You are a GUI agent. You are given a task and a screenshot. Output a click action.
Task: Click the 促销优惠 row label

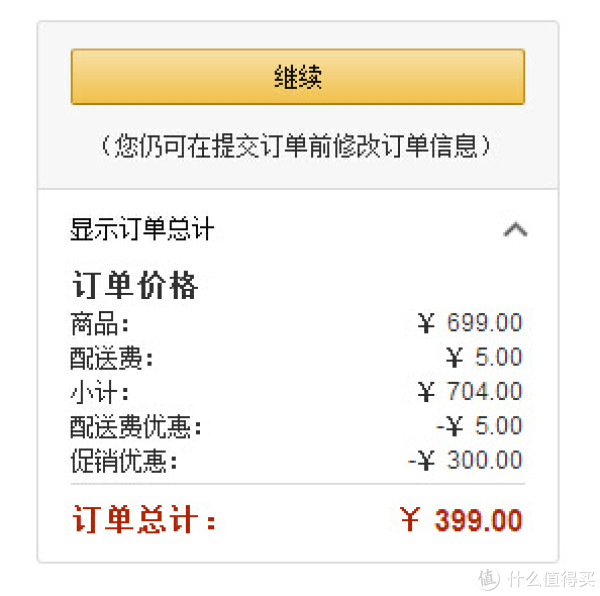(124, 461)
